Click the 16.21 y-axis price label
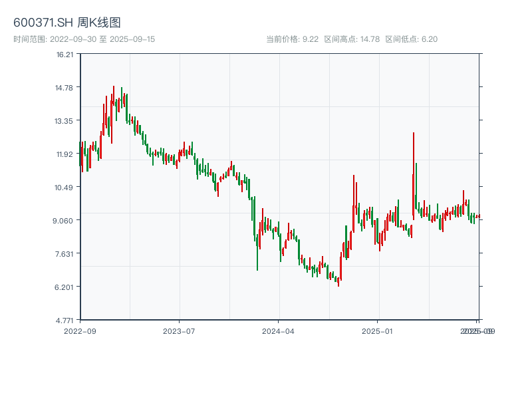Screen dimensions: 532x399 pos(65,54)
